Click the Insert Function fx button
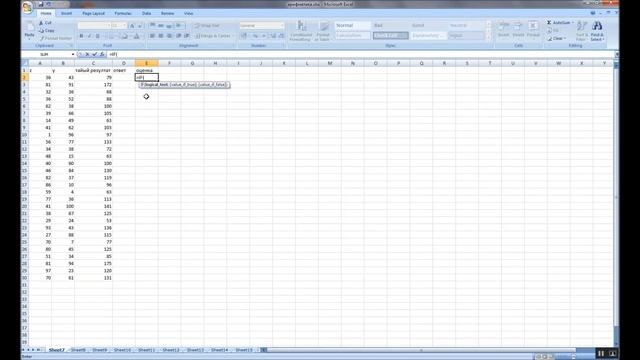This screenshot has height=360, width=640. coord(102,54)
